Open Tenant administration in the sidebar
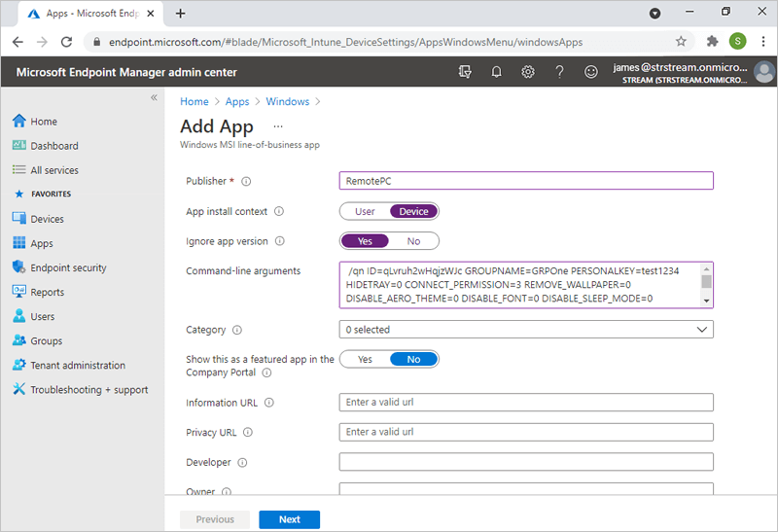This screenshot has height=532, width=778. click(78, 366)
